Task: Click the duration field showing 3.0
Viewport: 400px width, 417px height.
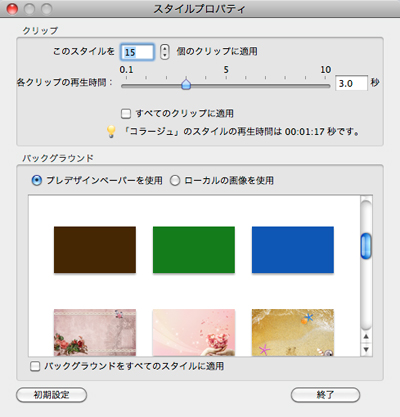Action: click(x=351, y=83)
